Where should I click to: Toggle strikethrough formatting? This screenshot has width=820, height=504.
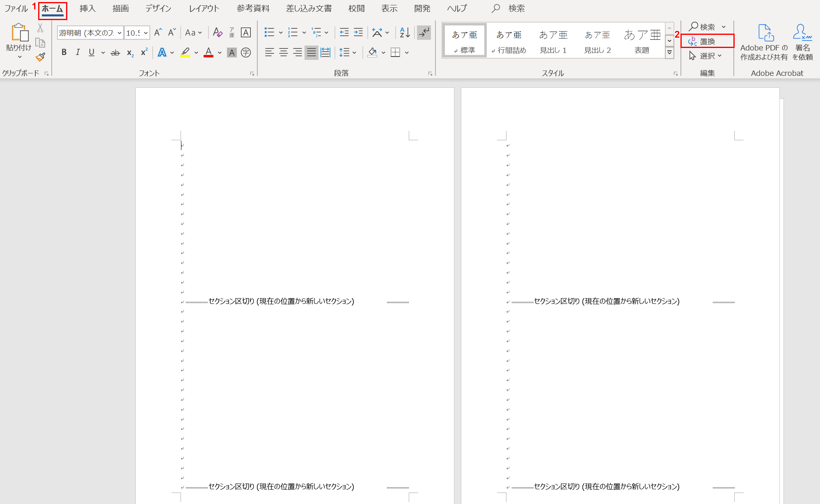pos(115,52)
